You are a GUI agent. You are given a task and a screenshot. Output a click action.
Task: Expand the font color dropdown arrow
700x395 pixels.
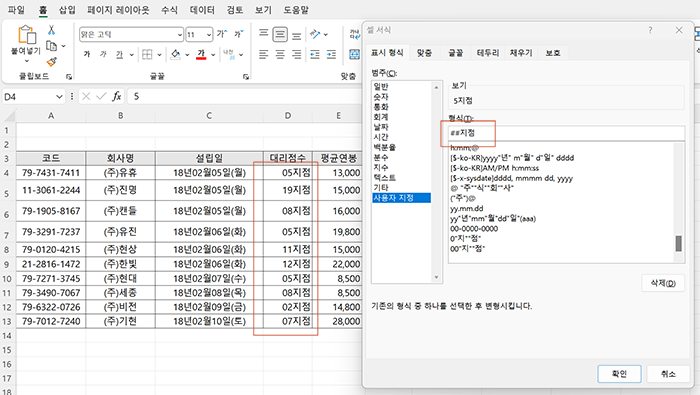click(x=213, y=55)
